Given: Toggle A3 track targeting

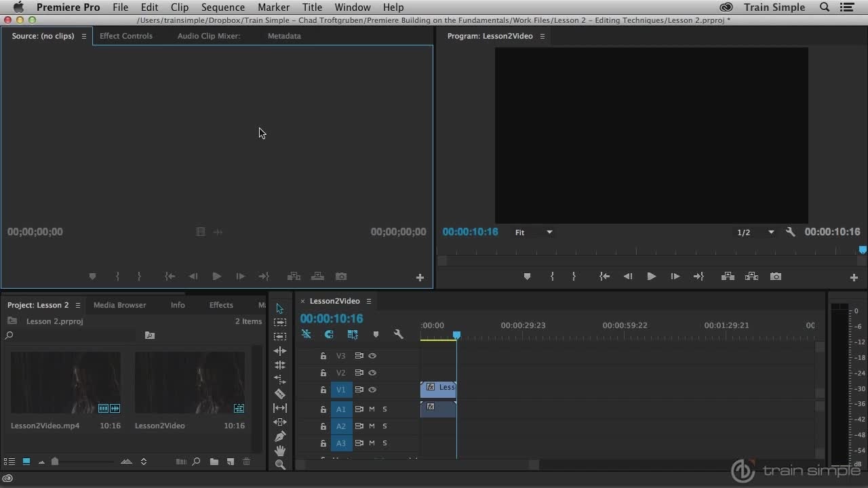Looking at the screenshot, I should (341, 443).
